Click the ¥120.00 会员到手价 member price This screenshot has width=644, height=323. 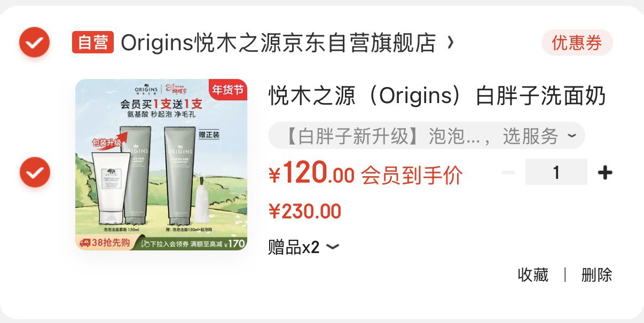click(365, 174)
